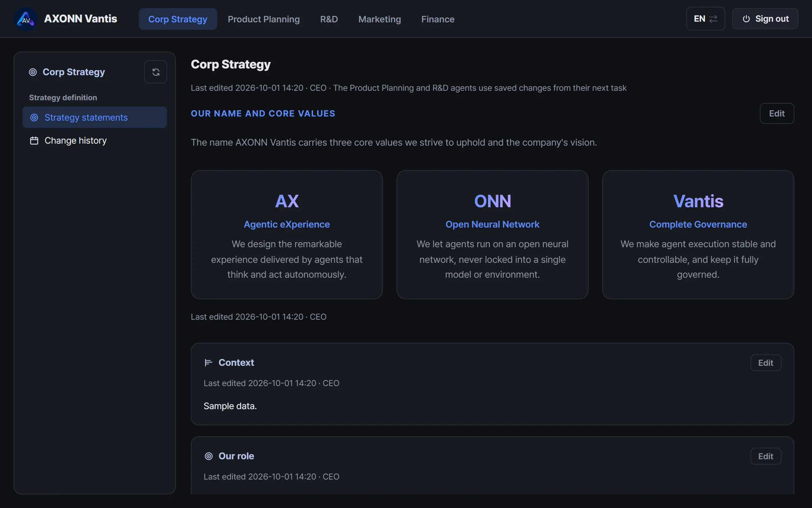The width and height of the screenshot is (812, 508).
Task: Click the power icon in Sign out
Action: pyautogui.click(x=746, y=19)
